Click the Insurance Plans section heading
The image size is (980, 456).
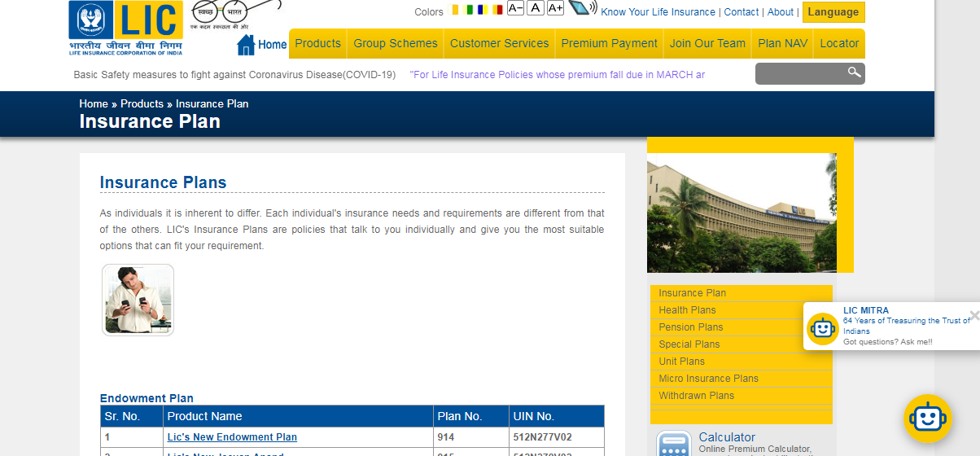coord(163,182)
